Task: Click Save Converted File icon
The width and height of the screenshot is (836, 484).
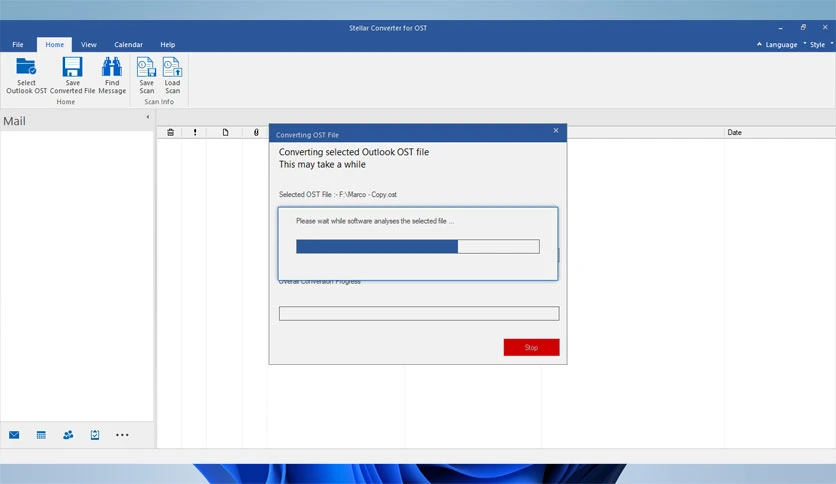Action: [x=73, y=67]
